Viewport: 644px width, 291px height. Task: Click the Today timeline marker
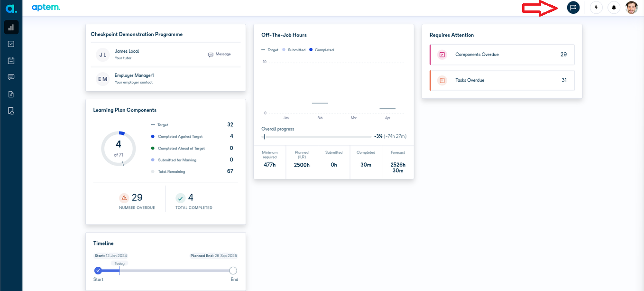click(120, 263)
